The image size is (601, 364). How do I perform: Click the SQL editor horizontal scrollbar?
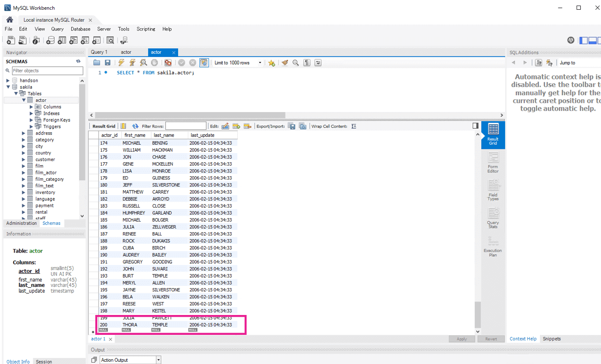(190, 115)
